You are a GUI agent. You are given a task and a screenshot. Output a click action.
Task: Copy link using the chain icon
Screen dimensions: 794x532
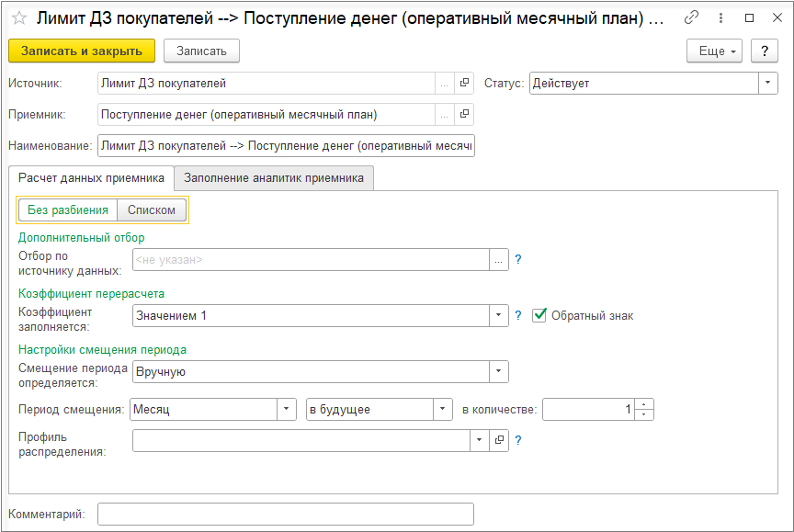click(x=692, y=18)
